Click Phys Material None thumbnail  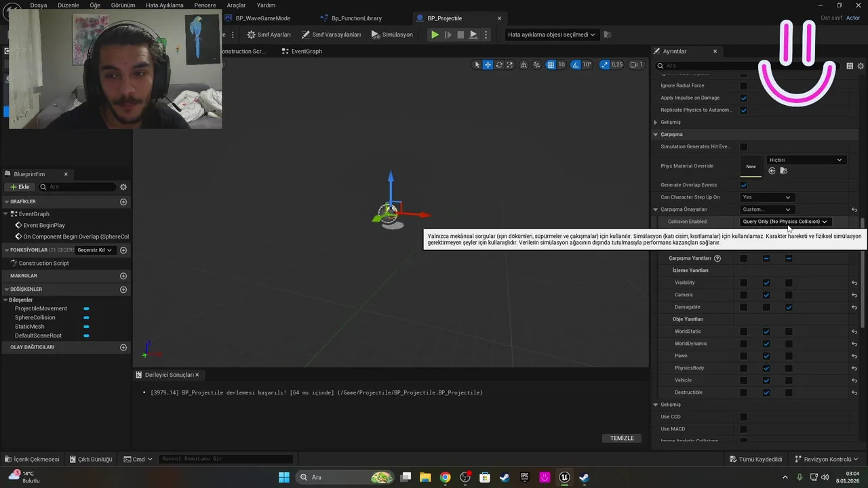coord(751,166)
